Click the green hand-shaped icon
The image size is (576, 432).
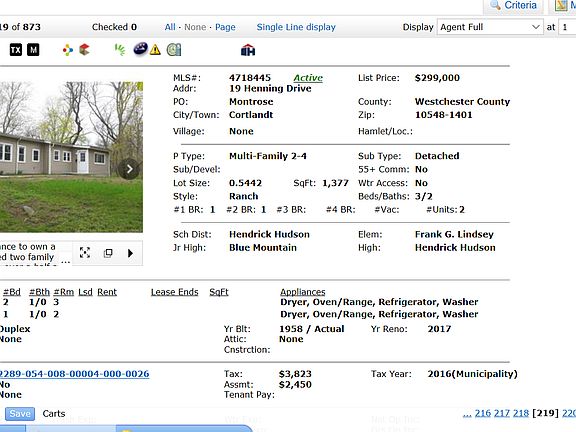pyautogui.click(x=120, y=50)
